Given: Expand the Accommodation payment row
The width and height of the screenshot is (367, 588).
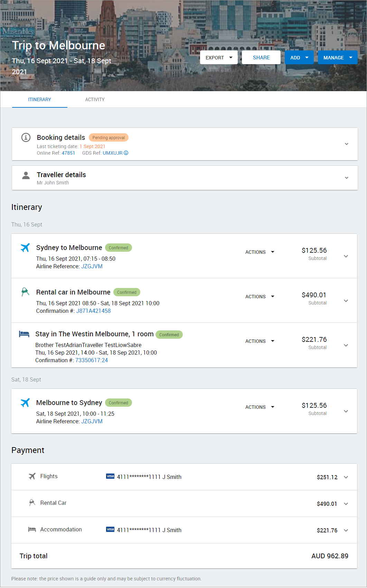Looking at the screenshot, I should [346, 530].
